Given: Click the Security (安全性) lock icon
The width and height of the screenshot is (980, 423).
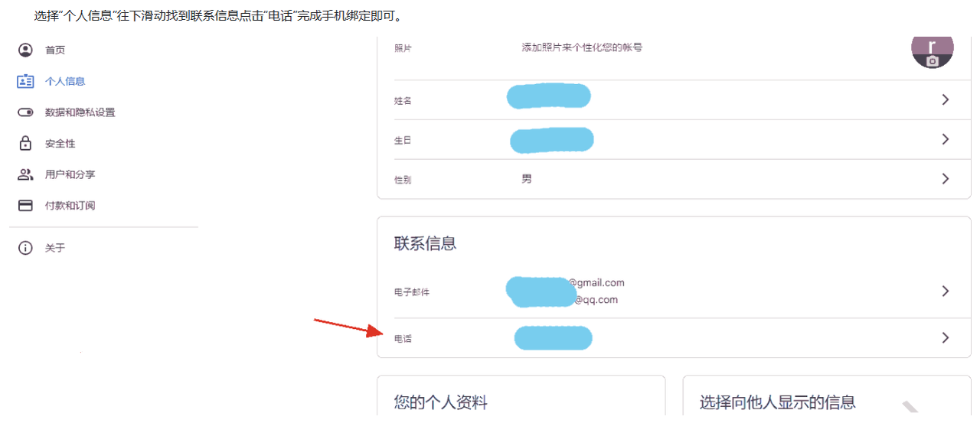Looking at the screenshot, I should pyautogui.click(x=26, y=143).
